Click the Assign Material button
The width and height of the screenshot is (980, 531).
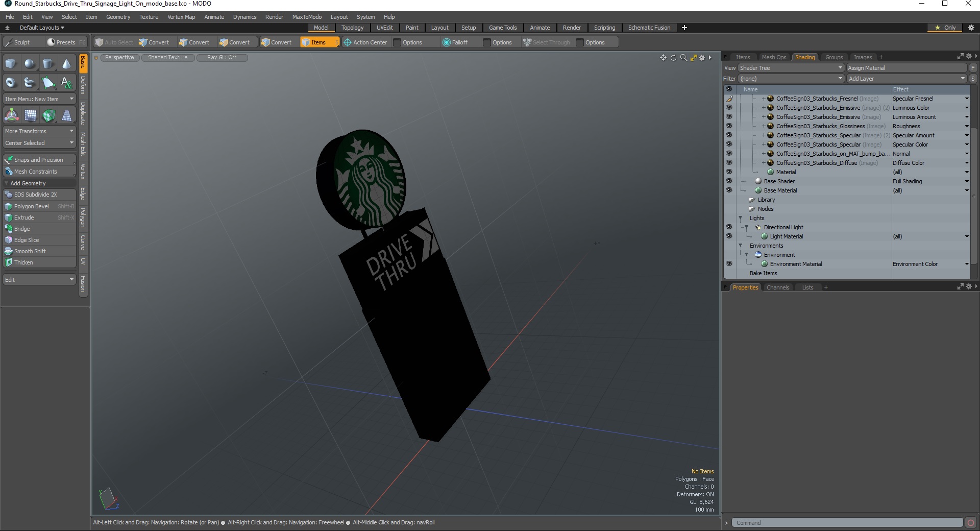[906, 68]
